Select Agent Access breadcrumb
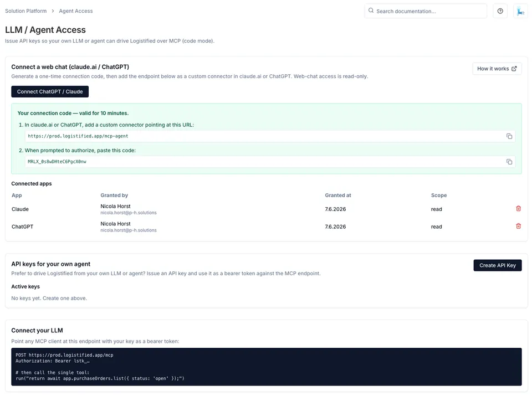The width and height of the screenshot is (532, 396). pos(76,11)
